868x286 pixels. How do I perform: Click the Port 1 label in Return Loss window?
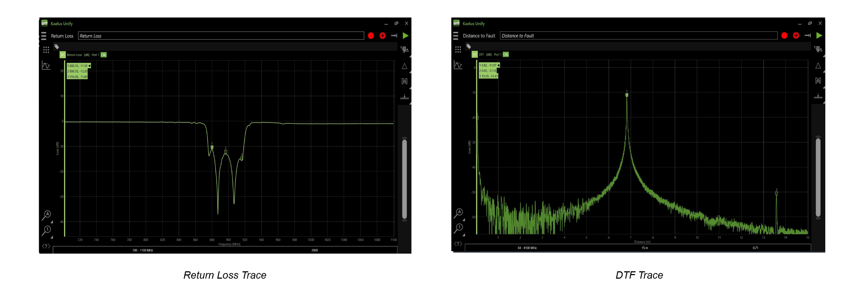click(95, 55)
